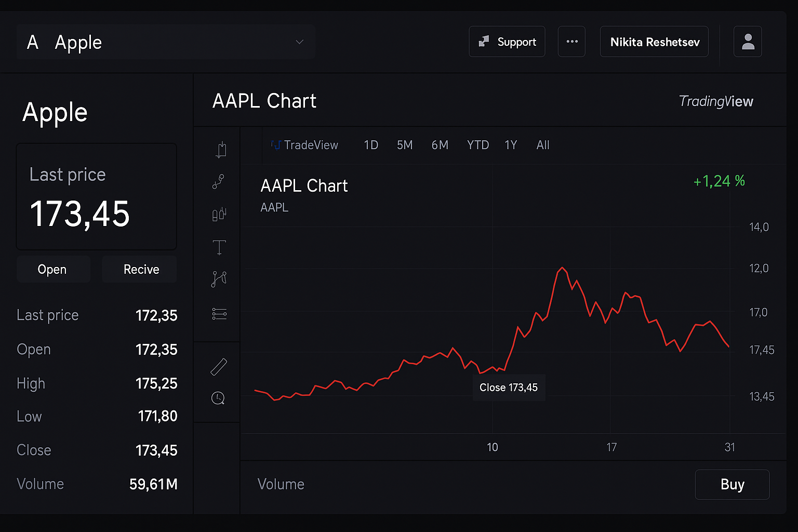The height and width of the screenshot is (532, 798).
Task: Switch chart range to All
Action: coord(543,145)
